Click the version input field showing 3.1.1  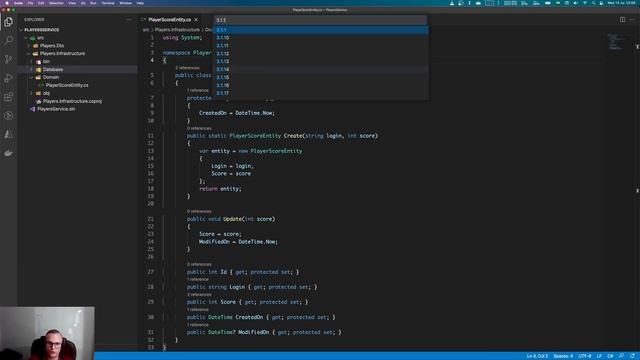320,20
